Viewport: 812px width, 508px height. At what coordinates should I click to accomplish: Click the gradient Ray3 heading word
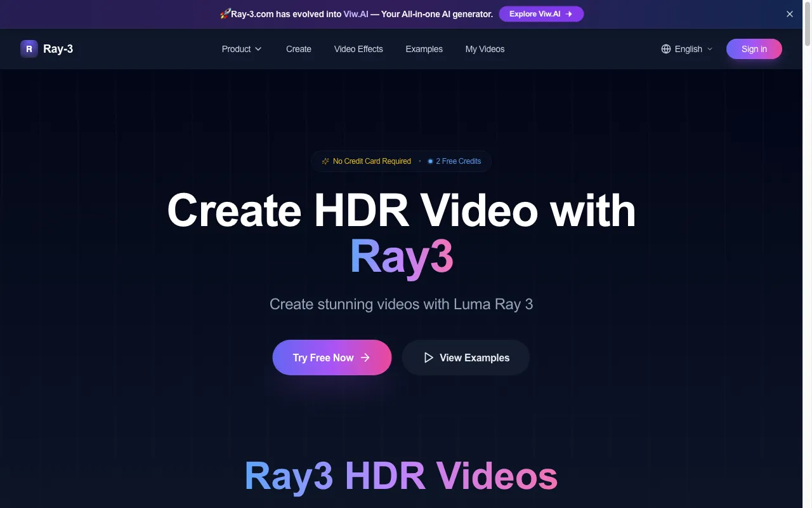click(x=402, y=257)
